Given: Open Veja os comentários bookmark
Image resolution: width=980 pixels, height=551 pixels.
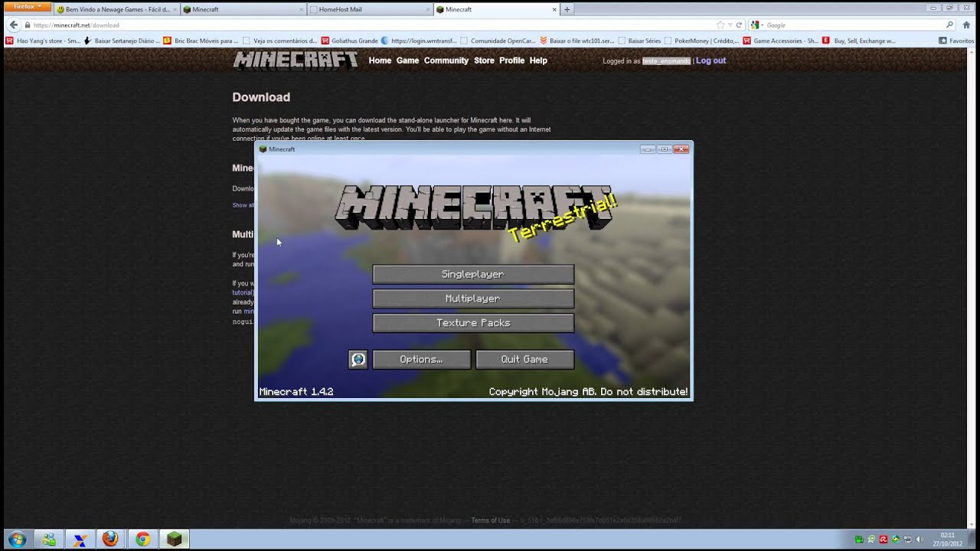Looking at the screenshot, I should tap(279, 41).
